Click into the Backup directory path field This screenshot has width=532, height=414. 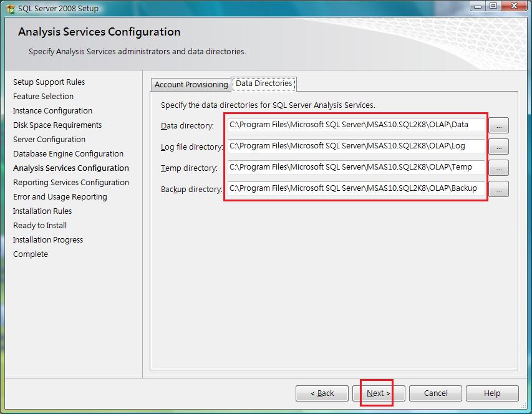(356, 188)
